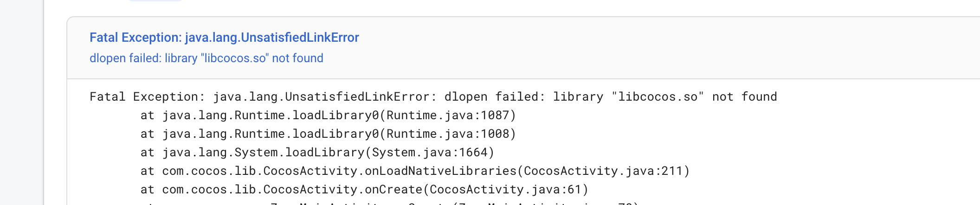Click UnsatisfiedLinkError in the monospaced stack trace
This screenshot has height=205, width=980.
coord(357,97)
